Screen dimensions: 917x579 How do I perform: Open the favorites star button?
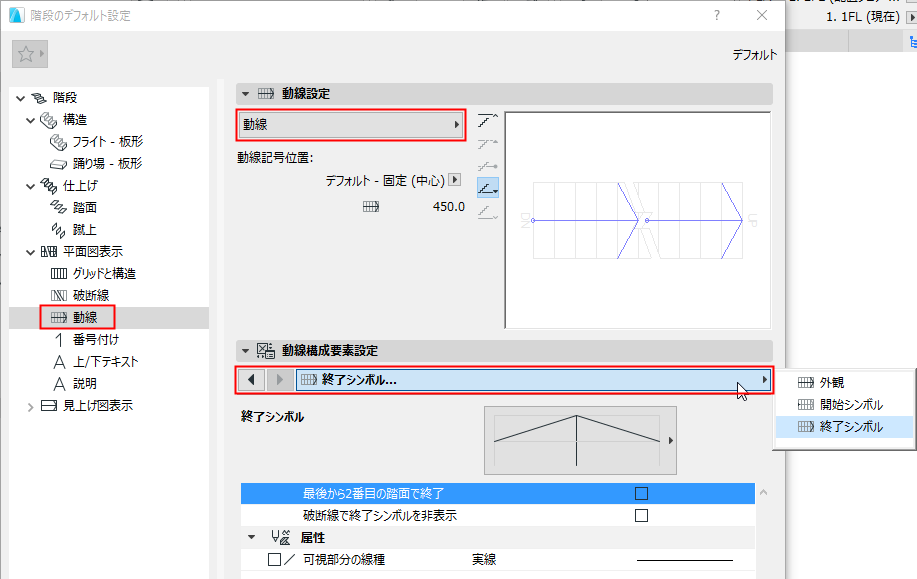pyautogui.click(x=29, y=54)
